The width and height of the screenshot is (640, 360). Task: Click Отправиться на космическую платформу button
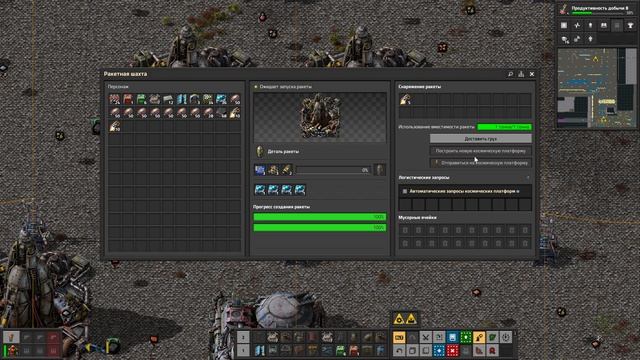coord(480,163)
